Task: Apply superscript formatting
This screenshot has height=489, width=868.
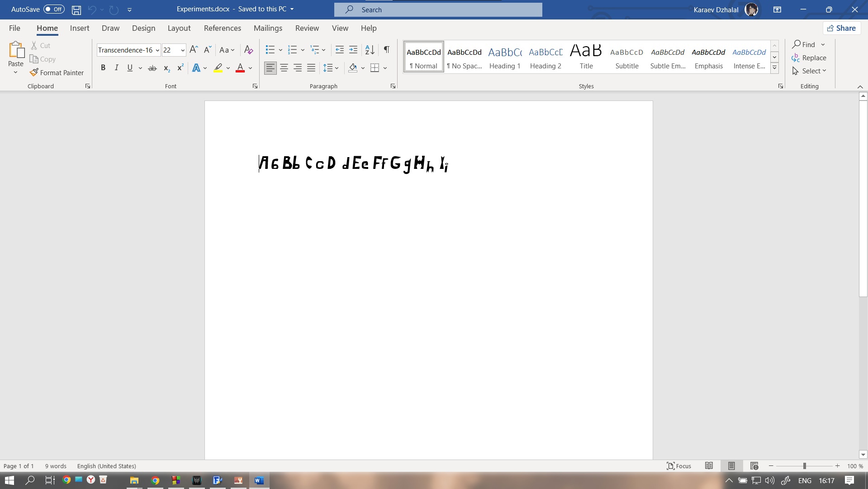Action: [x=180, y=68]
